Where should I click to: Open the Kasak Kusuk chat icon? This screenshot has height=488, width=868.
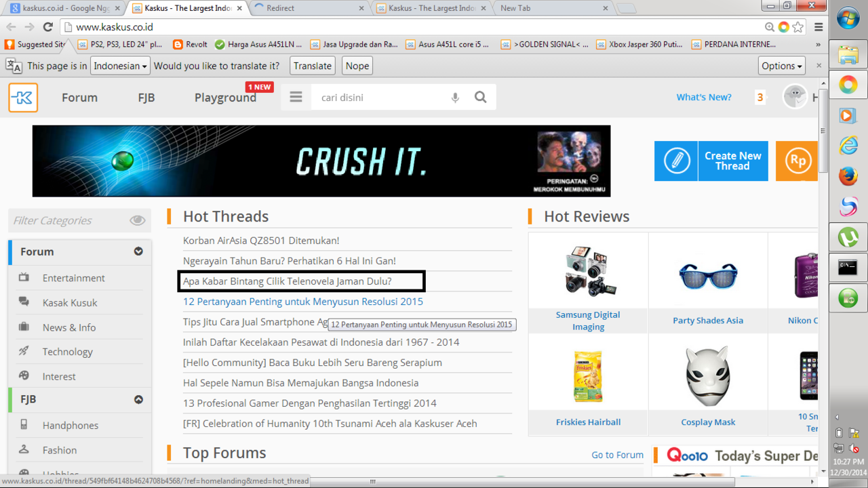click(x=24, y=302)
